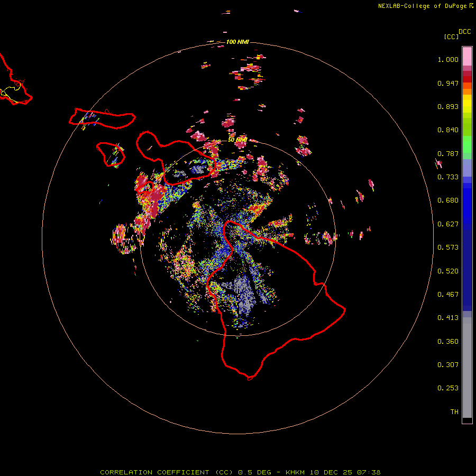Click the [CC] units label

[x=451, y=36]
